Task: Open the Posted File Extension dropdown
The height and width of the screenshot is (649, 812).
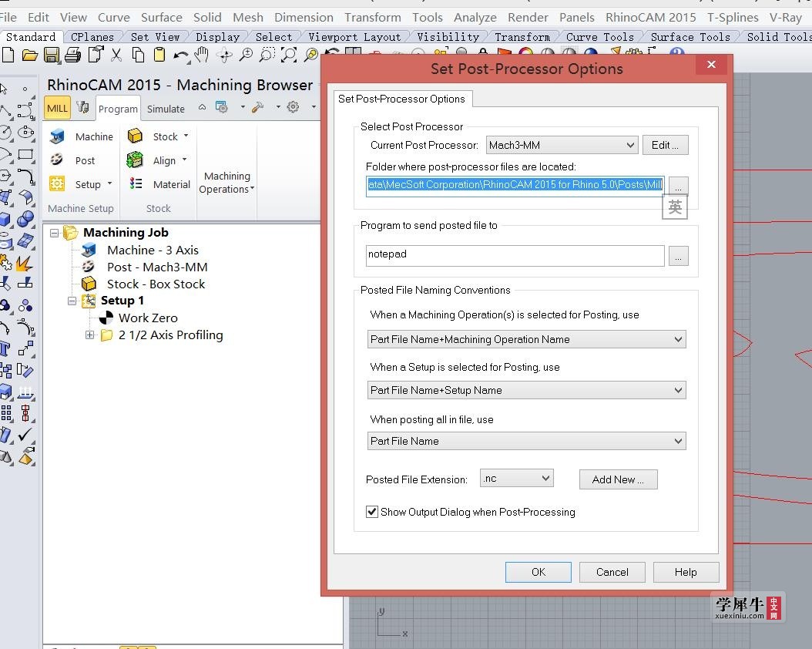Action: pos(517,478)
